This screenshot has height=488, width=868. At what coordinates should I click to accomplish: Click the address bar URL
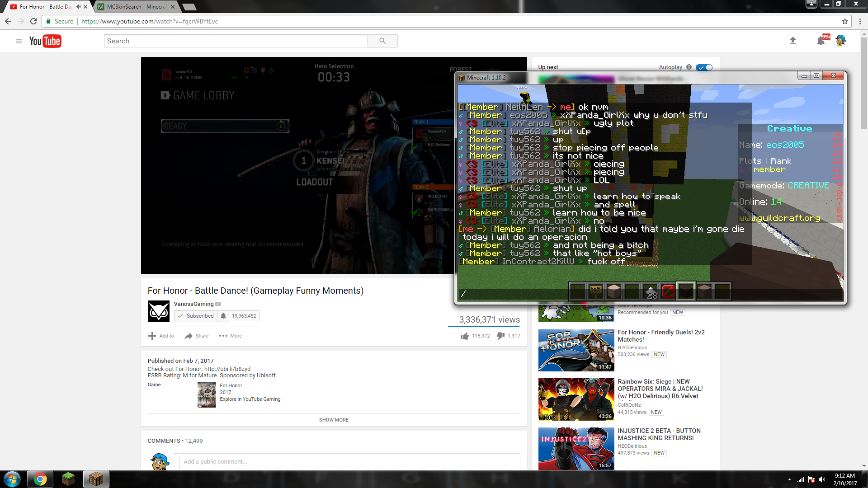pyautogui.click(x=150, y=21)
